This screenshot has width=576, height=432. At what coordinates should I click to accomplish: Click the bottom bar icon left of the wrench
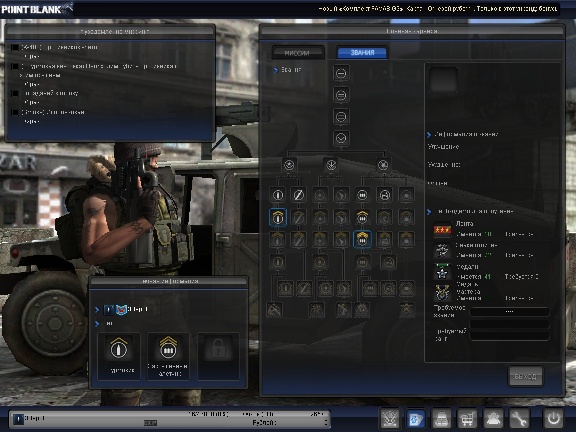493,418
